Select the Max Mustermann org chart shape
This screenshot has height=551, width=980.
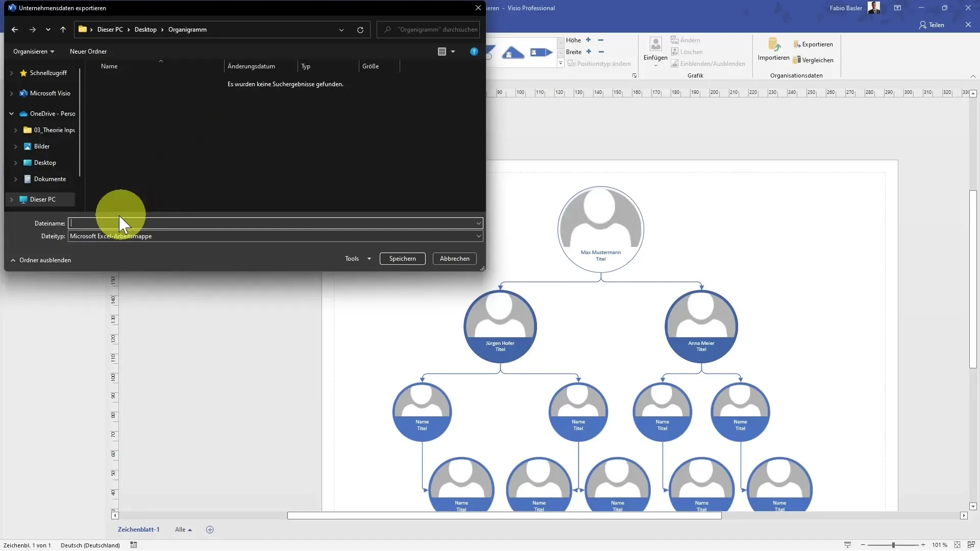[601, 229]
